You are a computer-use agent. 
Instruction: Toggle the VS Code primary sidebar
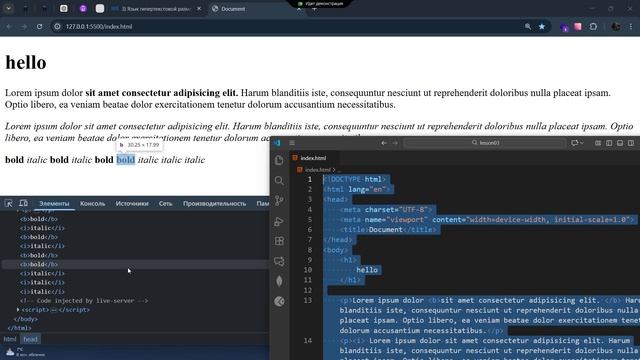[609, 143]
